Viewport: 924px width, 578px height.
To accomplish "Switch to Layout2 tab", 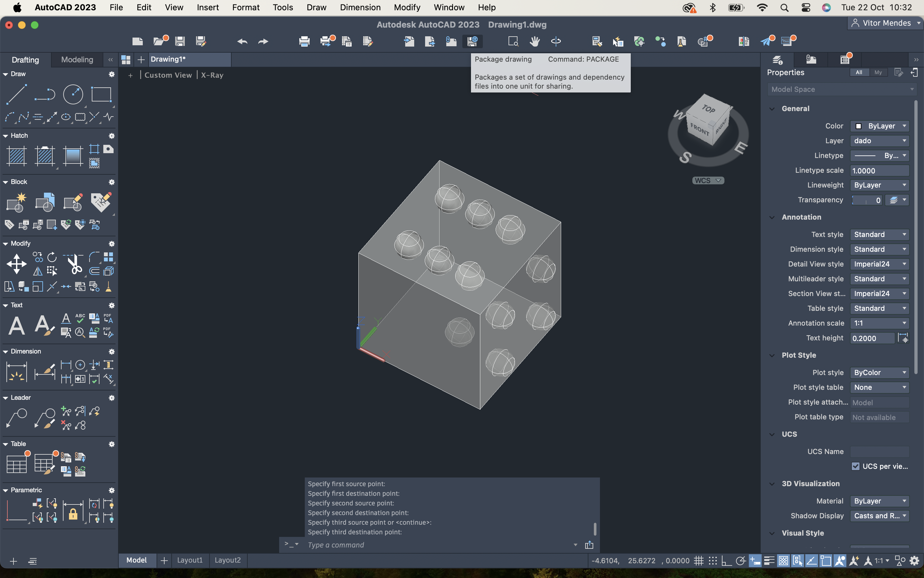I will click(227, 560).
